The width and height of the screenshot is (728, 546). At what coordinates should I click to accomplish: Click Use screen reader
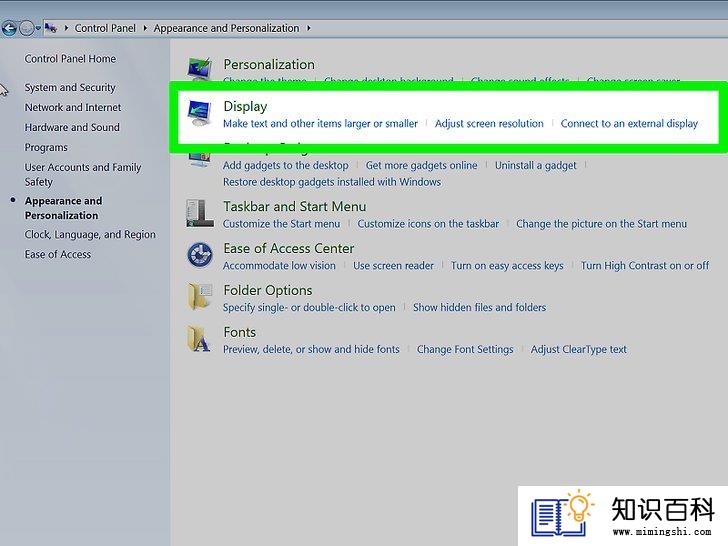coord(393,266)
